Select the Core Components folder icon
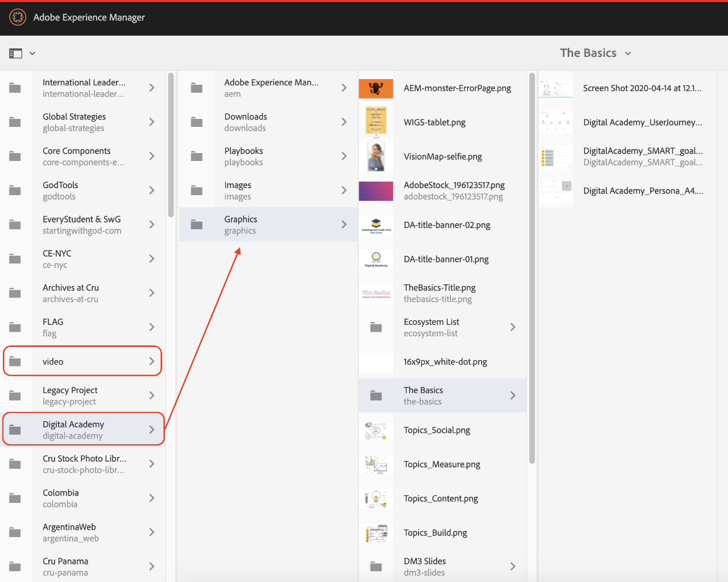The image size is (728, 582). tap(15, 156)
